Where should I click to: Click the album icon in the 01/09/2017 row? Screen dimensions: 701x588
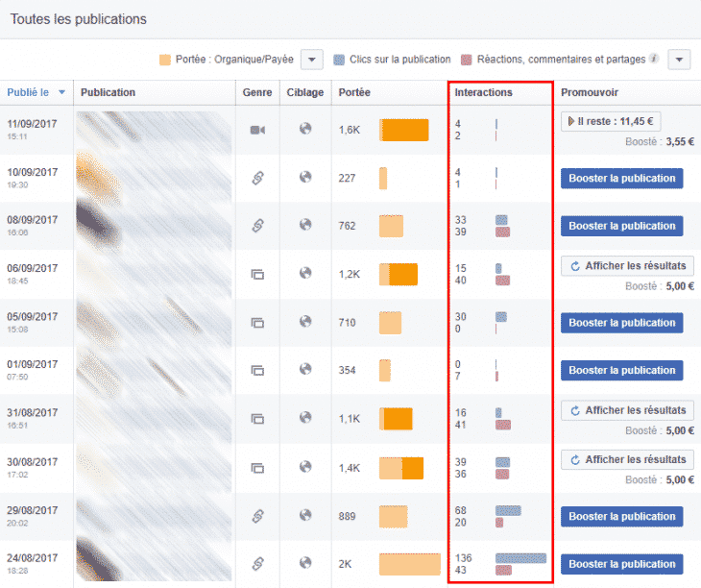(x=256, y=370)
